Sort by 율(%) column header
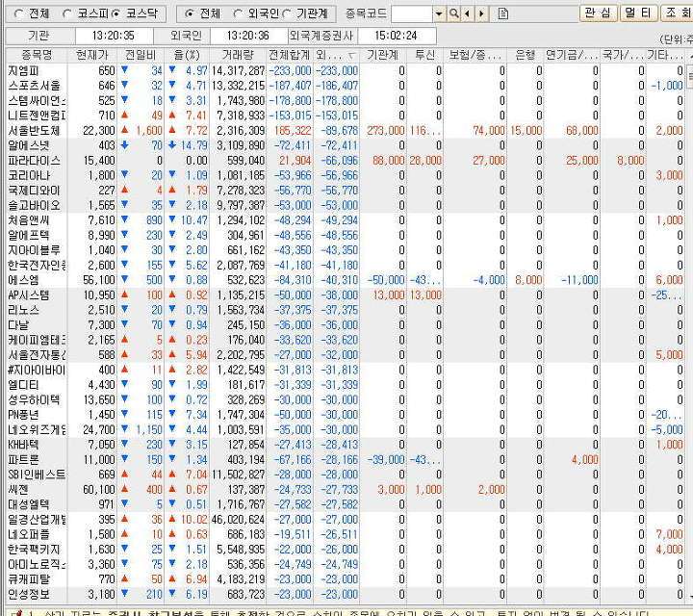This screenshot has width=693, height=616. [187, 55]
